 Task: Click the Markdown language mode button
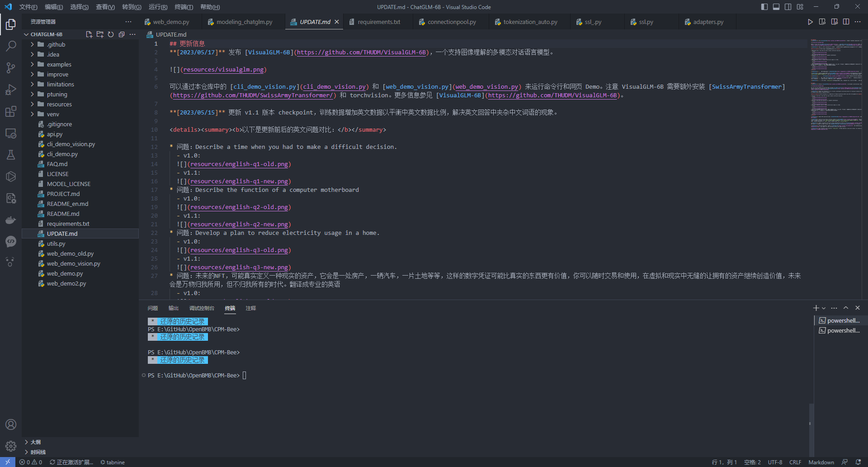[x=821, y=462]
